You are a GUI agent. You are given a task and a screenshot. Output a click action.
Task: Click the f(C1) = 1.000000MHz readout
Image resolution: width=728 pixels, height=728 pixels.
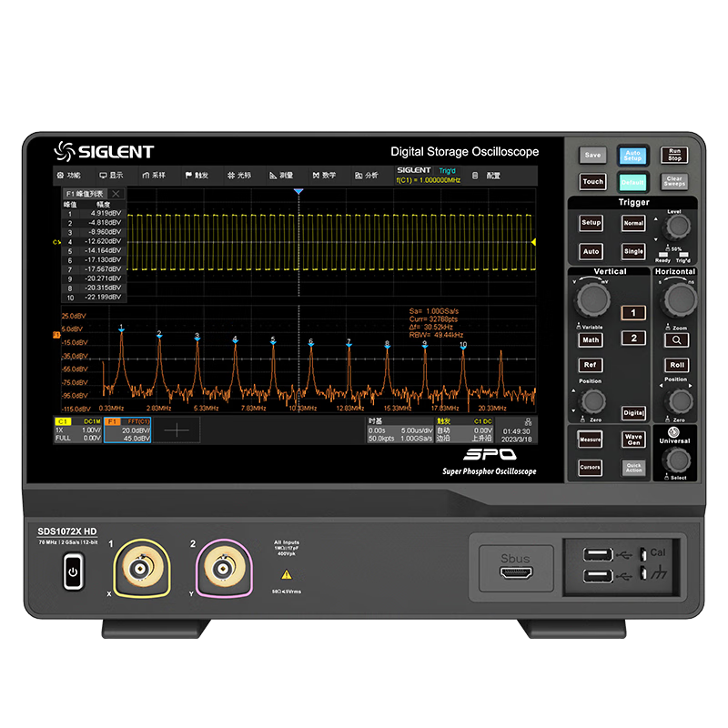[428, 180]
